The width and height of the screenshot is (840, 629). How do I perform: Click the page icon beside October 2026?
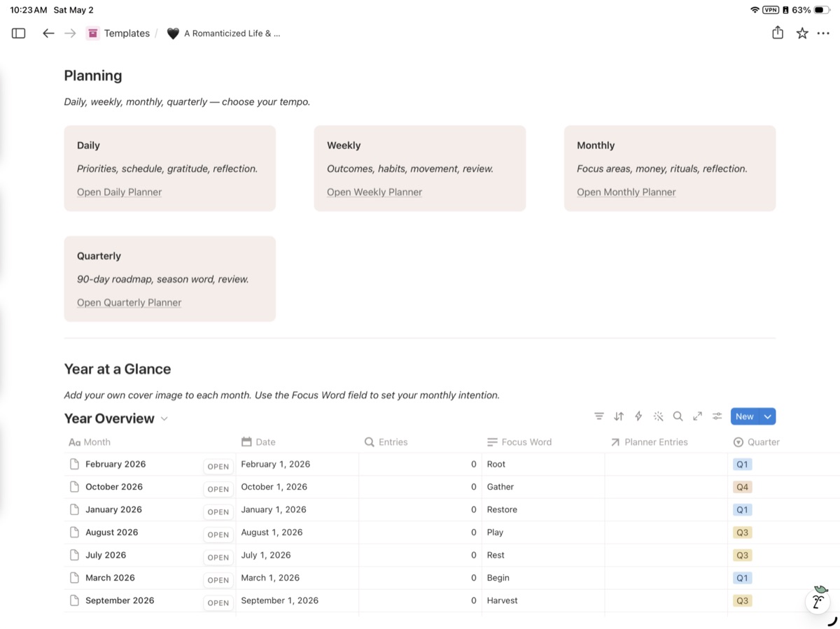(74, 487)
